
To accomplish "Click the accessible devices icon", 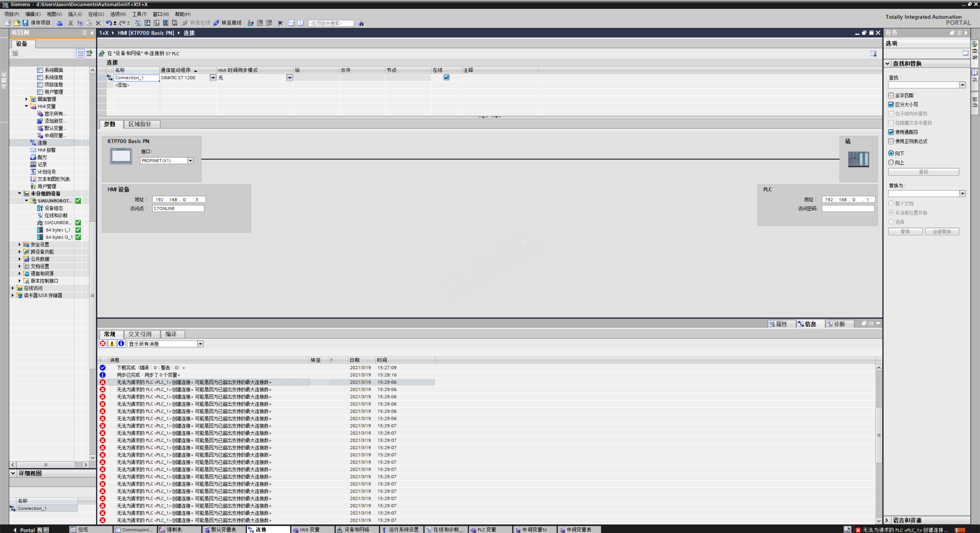I will click(x=250, y=23).
